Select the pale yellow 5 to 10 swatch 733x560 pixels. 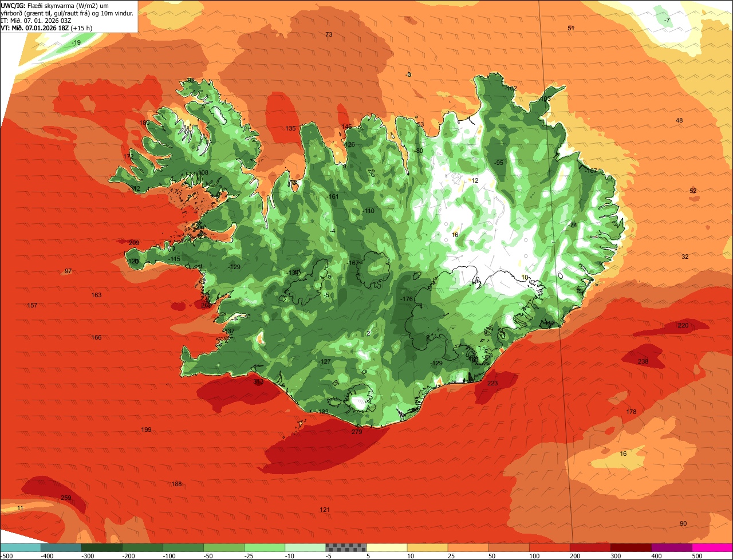[387, 547]
